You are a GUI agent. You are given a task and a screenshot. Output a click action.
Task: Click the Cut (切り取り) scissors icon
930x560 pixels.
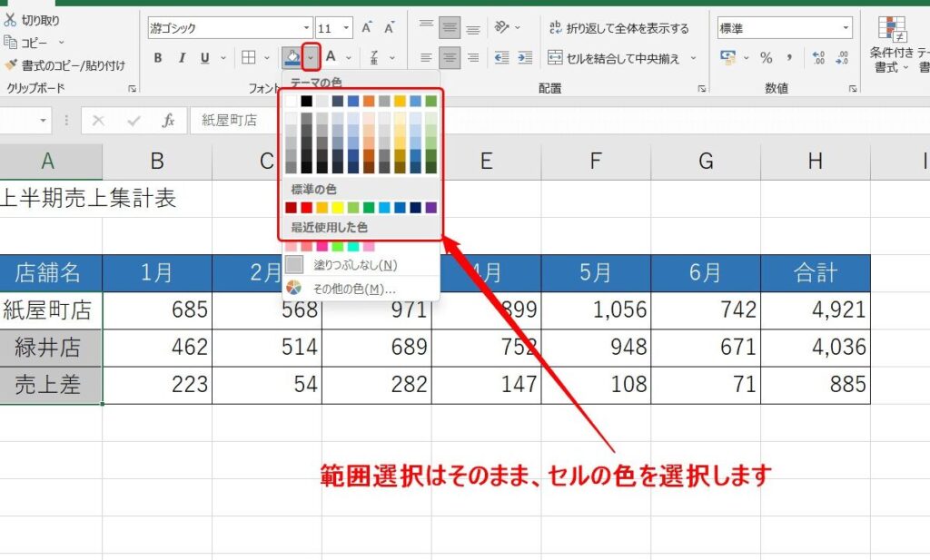click(11, 19)
